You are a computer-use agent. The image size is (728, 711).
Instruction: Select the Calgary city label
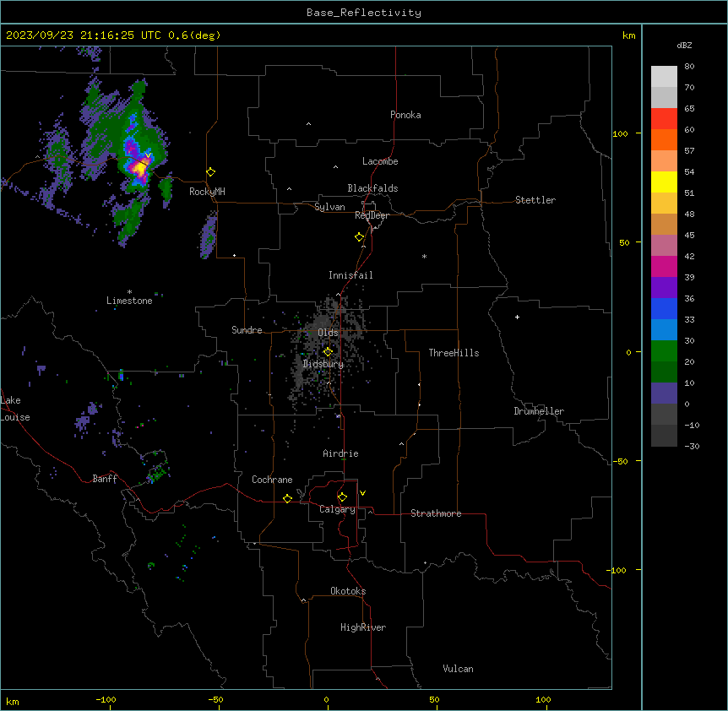(338, 509)
